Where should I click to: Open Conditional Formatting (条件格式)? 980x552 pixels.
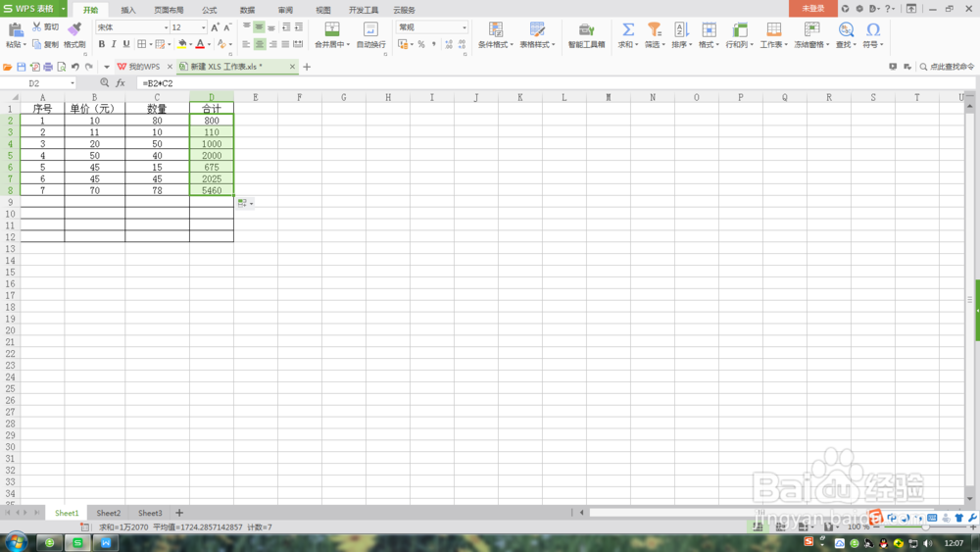coord(496,34)
